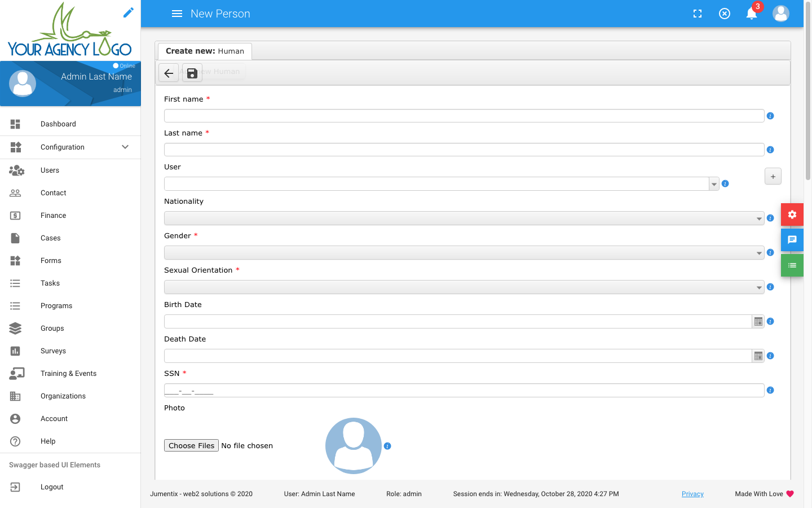
Task: Click the page vertical scrollbar
Action: click(808, 90)
